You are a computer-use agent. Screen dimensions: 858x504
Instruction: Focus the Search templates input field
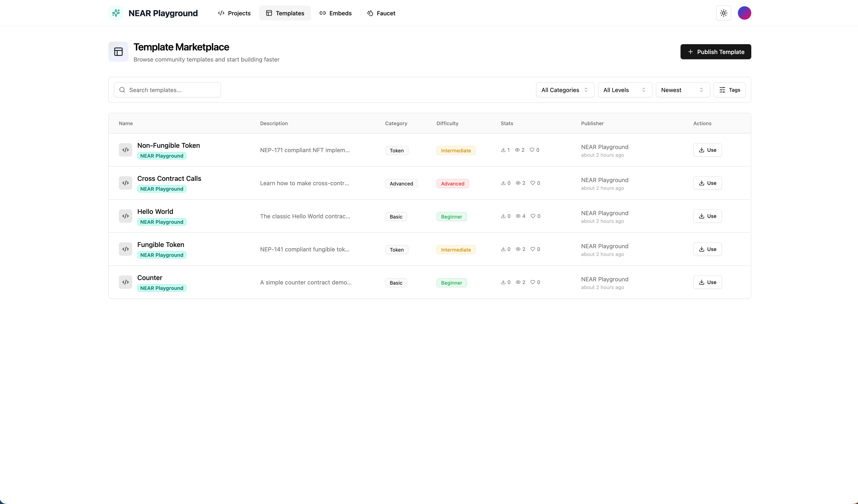[x=167, y=90]
